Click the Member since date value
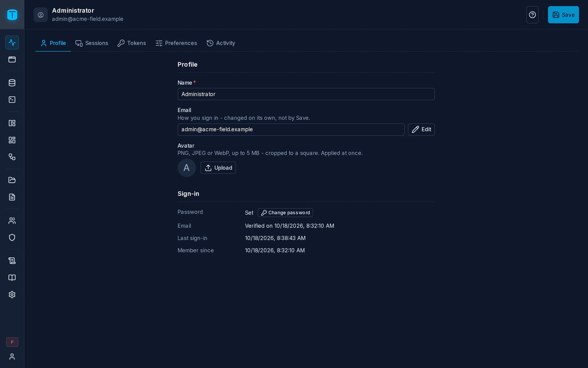This screenshot has width=588, height=368. (275, 250)
